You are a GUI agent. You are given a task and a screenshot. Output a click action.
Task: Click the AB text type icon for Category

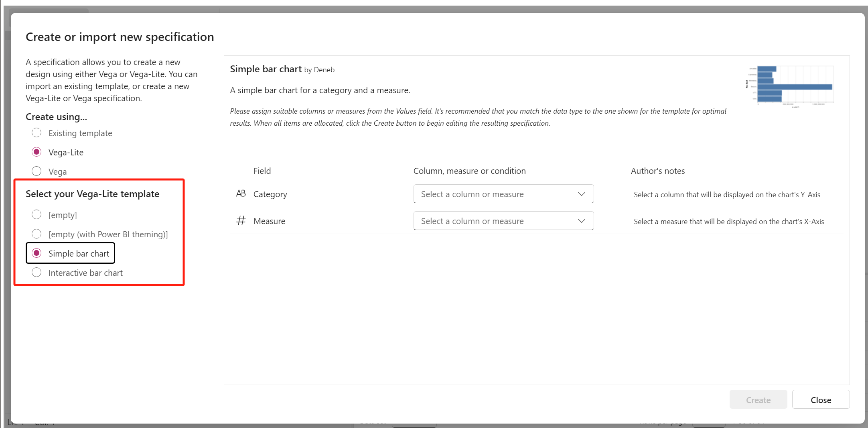[x=241, y=194]
